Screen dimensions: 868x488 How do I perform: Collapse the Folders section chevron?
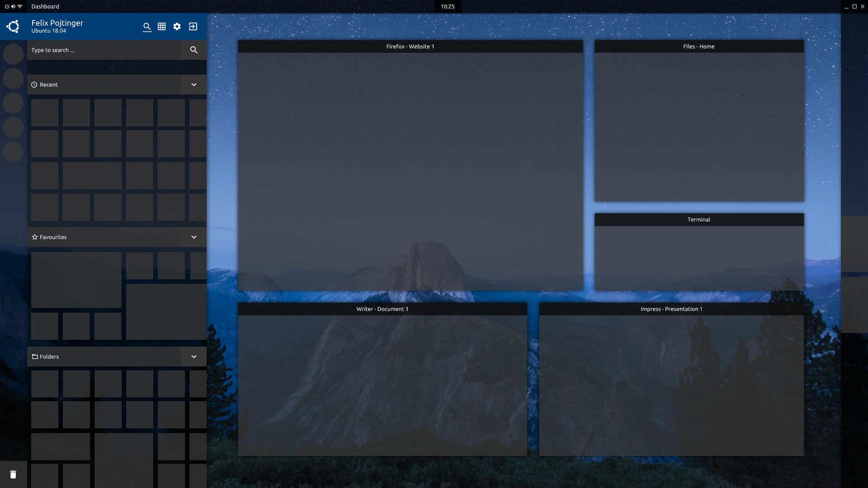point(194,357)
